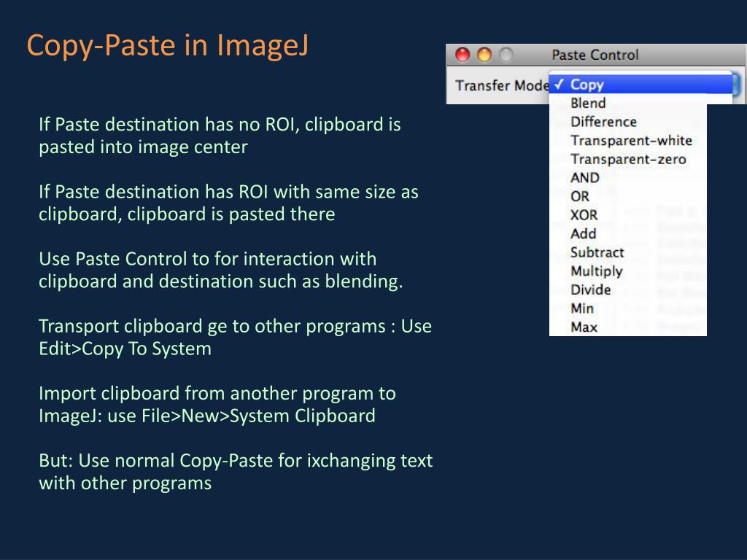Image resolution: width=747 pixels, height=560 pixels.
Task: Select Copy in the Transfer Mode list
Action: pos(640,85)
